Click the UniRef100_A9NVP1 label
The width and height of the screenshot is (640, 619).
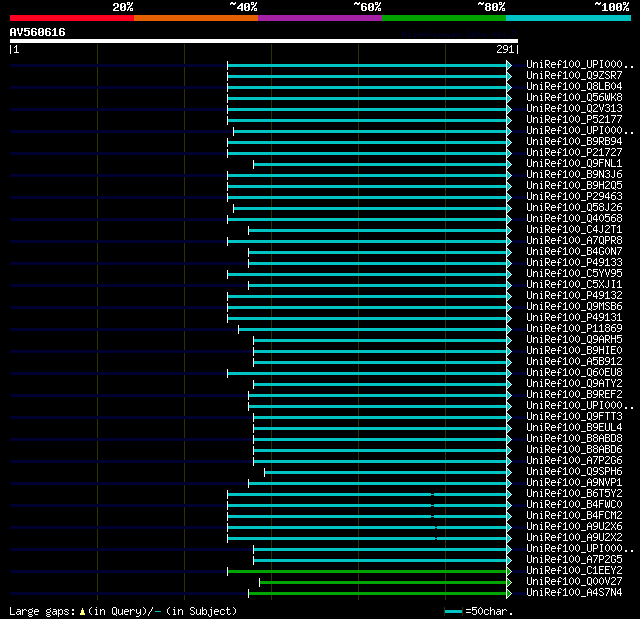click(574, 483)
